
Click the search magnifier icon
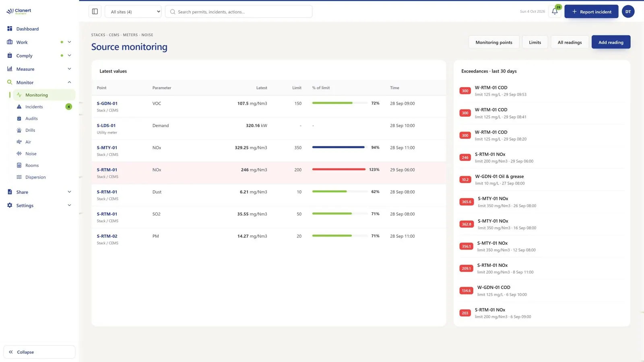(173, 12)
